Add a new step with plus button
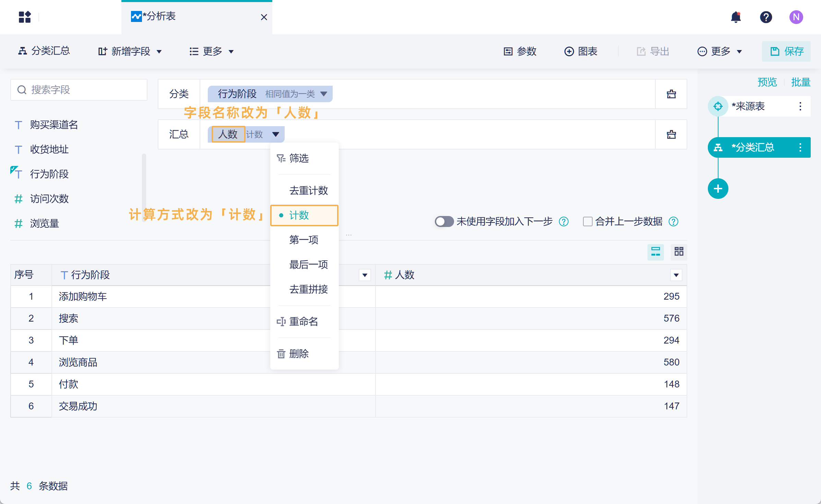The height and width of the screenshot is (504, 821). point(718,189)
